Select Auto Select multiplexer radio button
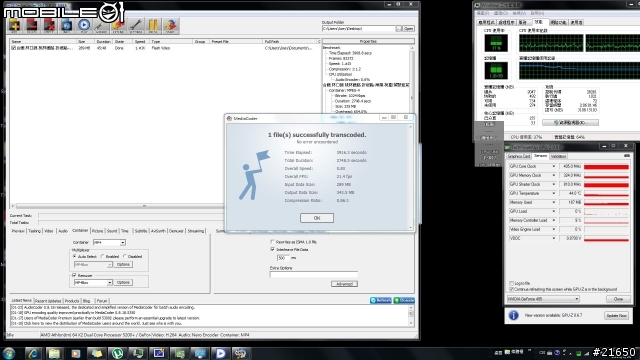Image resolution: width=640 pixels, height=360 pixels. [75, 256]
